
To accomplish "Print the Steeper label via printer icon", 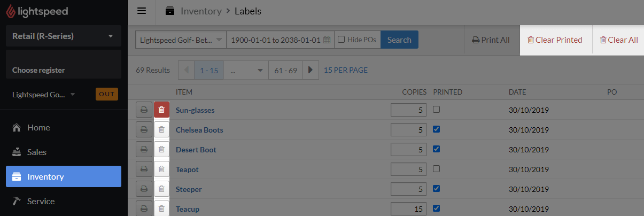I will click(x=143, y=189).
